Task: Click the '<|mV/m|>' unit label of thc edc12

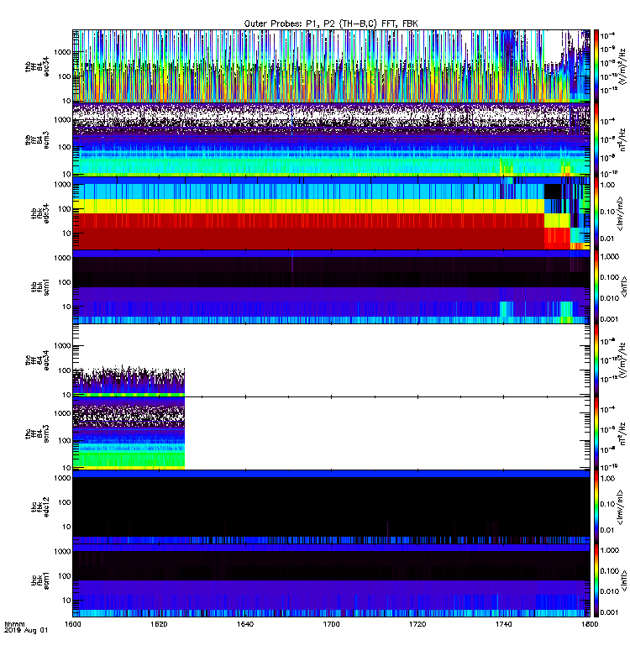Action: coord(620,507)
